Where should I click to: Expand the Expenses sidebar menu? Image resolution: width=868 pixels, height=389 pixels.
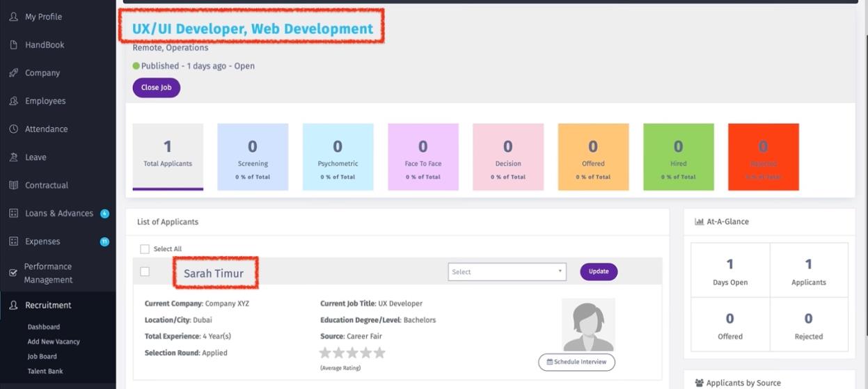[x=42, y=241]
